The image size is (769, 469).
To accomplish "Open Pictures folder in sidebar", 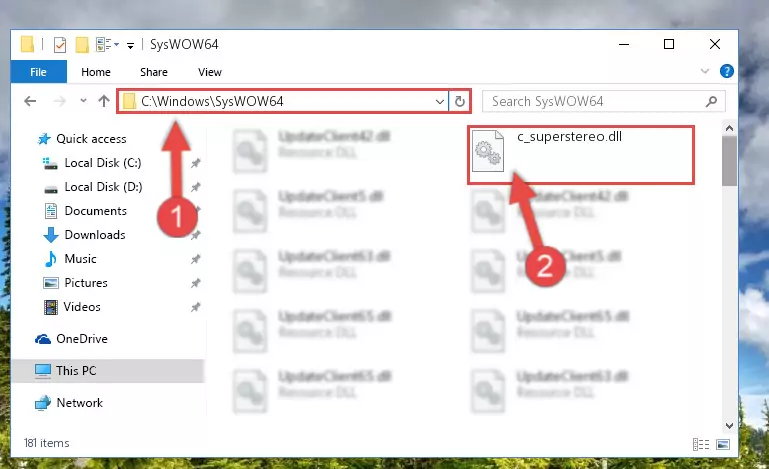I will pos(86,283).
